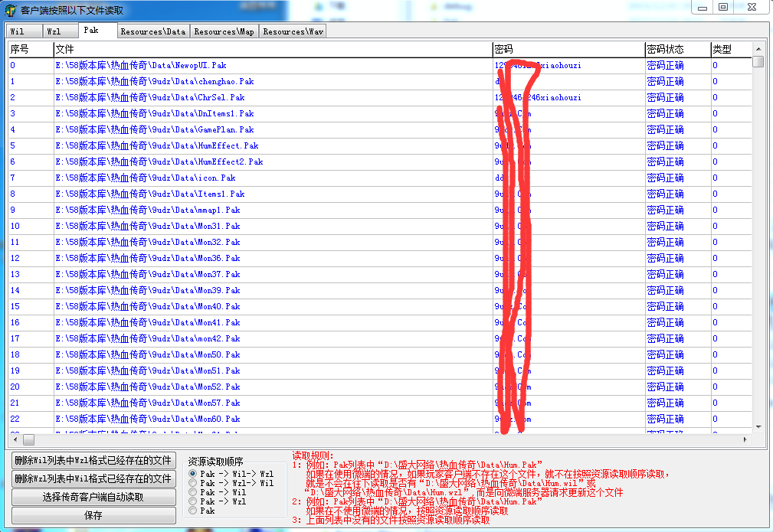The image size is (773, 532).
Task: Select row NewopUI.Pak file path
Action: tap(140, 65)
